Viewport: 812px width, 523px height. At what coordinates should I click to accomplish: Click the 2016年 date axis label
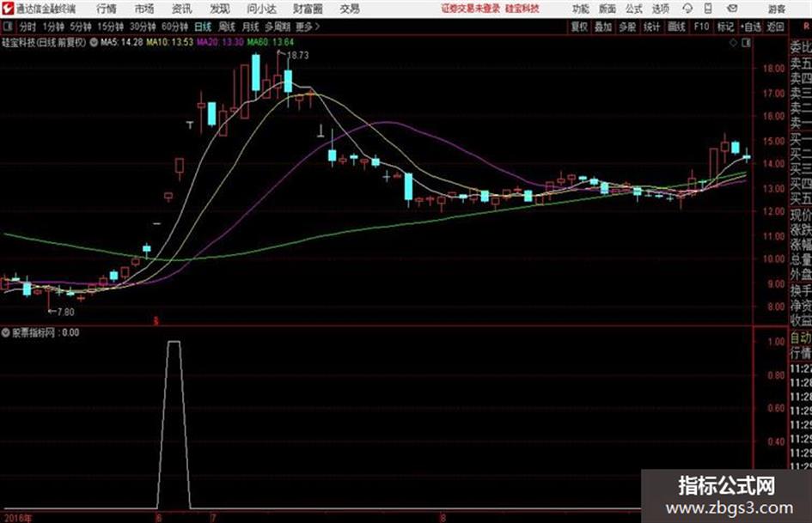click(17, 518)
